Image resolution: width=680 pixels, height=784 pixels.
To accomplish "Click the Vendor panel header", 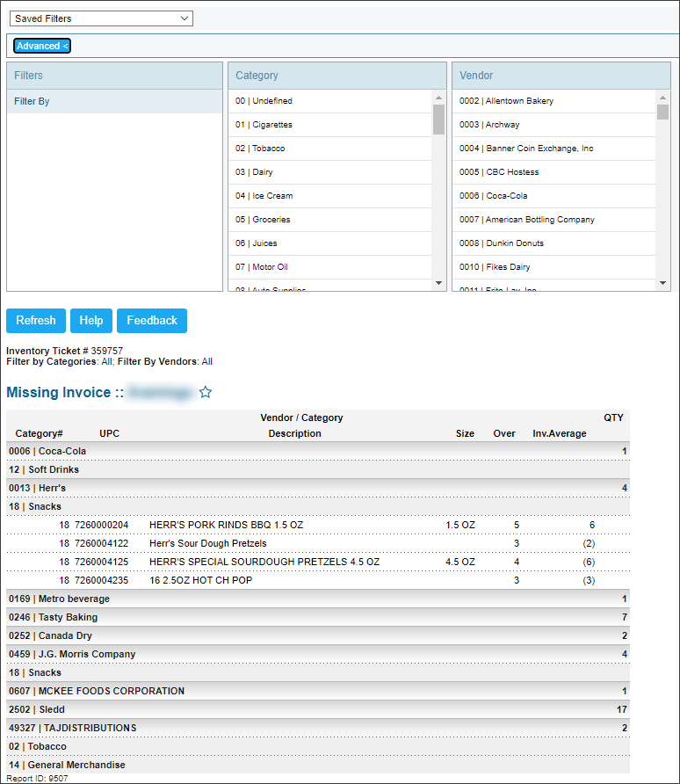I will pos(561,76).
